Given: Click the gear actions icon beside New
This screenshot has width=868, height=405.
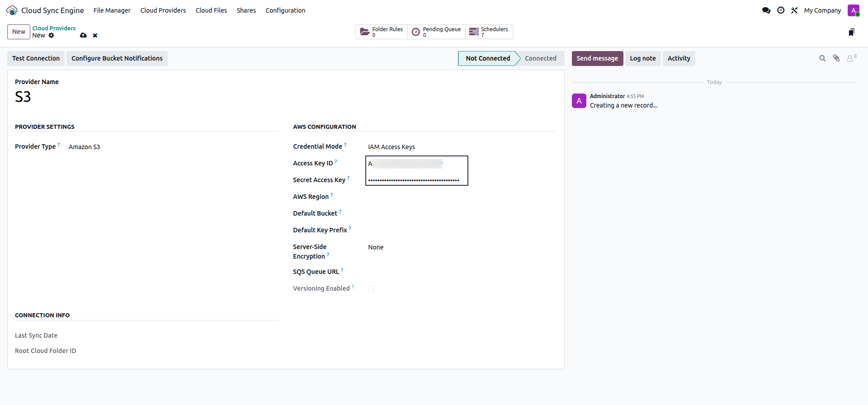Looking at the screenshot, I should coord(51,35).
